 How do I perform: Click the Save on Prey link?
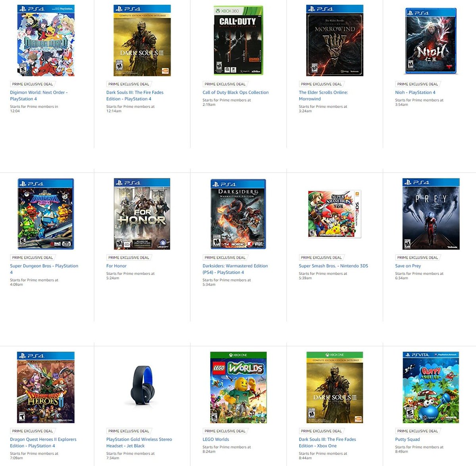pyautogui.click(x=408, y=266)
